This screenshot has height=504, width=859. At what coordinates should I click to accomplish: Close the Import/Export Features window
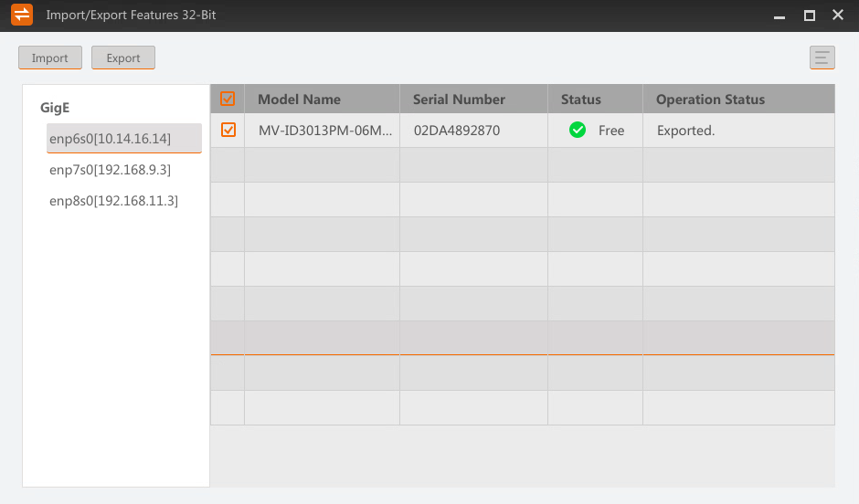tap(838, 16)
